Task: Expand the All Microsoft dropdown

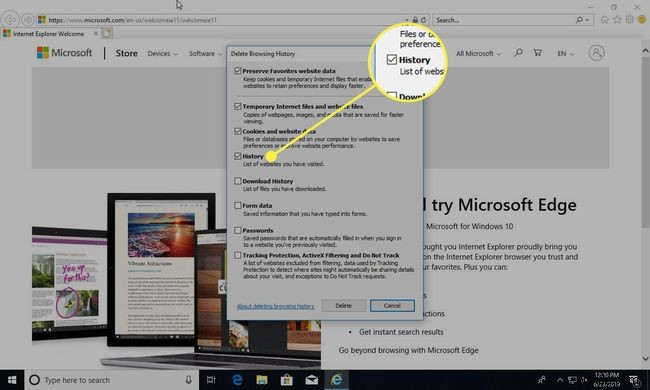Action: click(x=479, y=53)
